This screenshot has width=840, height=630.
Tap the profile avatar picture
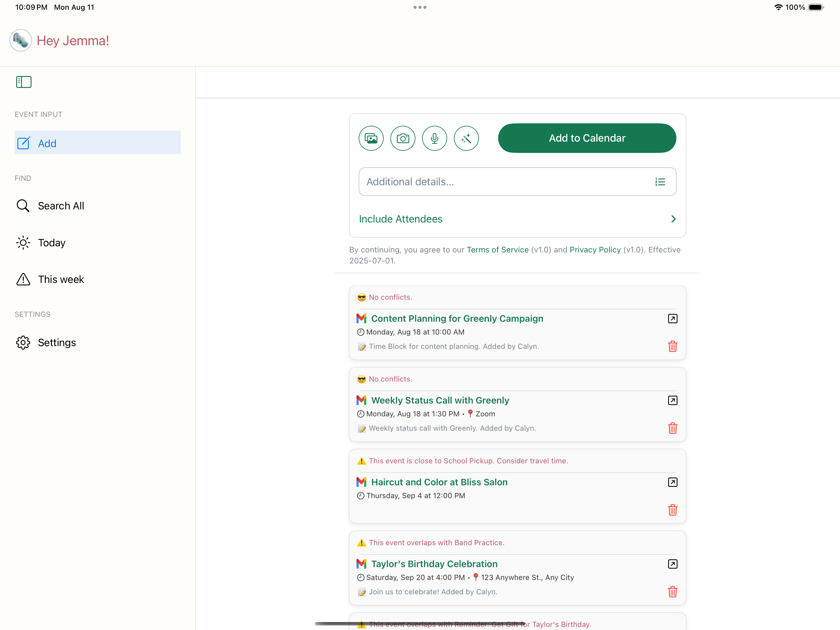20,40
